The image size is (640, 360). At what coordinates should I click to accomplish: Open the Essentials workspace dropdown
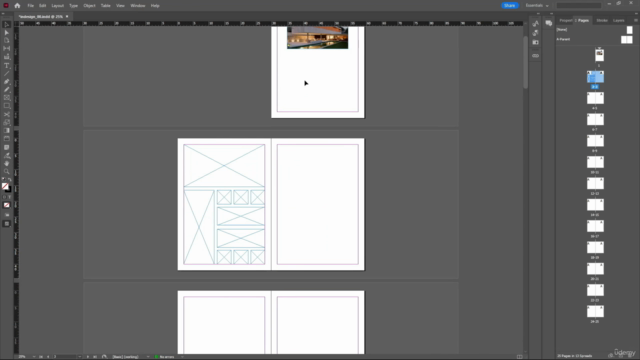[537, 6]
